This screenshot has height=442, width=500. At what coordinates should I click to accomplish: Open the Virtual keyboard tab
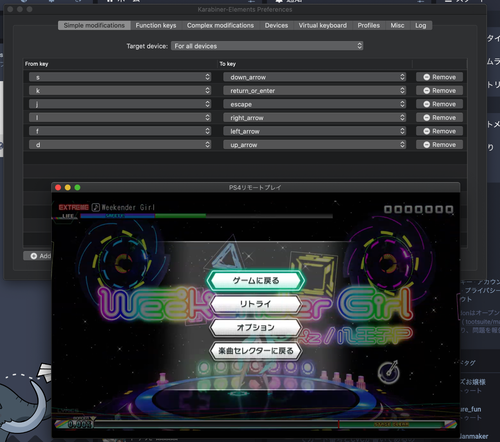pos(323,25)
